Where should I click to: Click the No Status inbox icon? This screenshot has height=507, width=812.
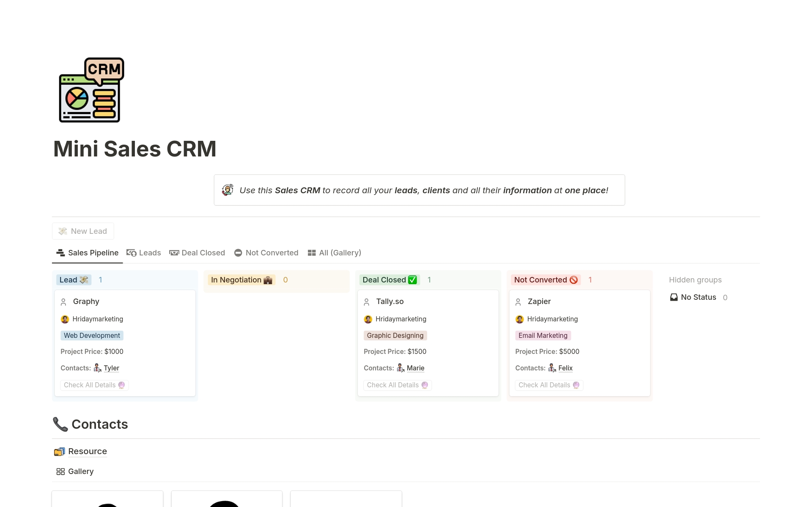pyautogui.click(x=674, y=297)
